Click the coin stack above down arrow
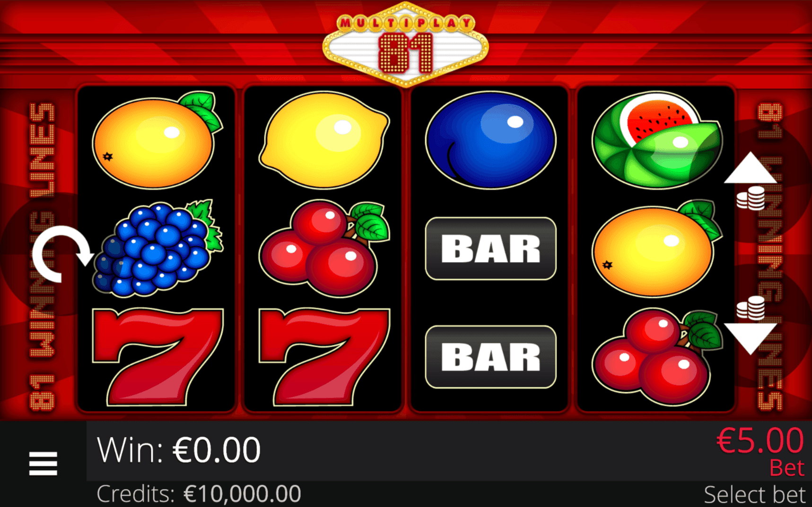The width and height of the screenshot is (812, 507). tap(751, 308)
